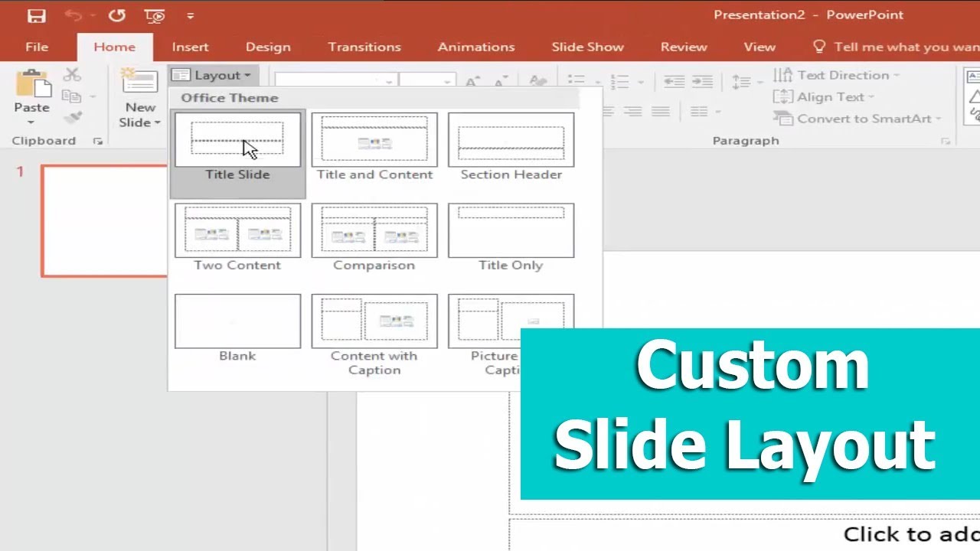Select slide 1 thumbnail in panel
This screenshot has height=551, width=980.
coord(104,220)
